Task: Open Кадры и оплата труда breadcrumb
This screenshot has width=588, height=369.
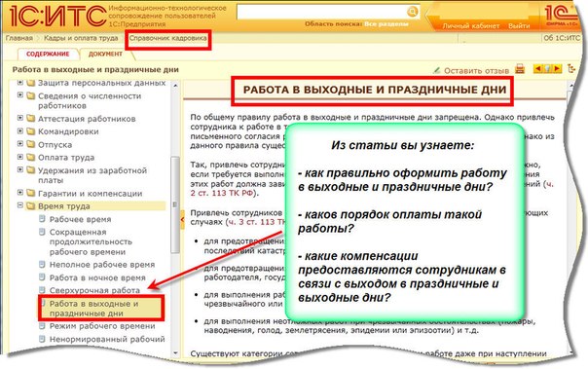Action: (81, 38)
